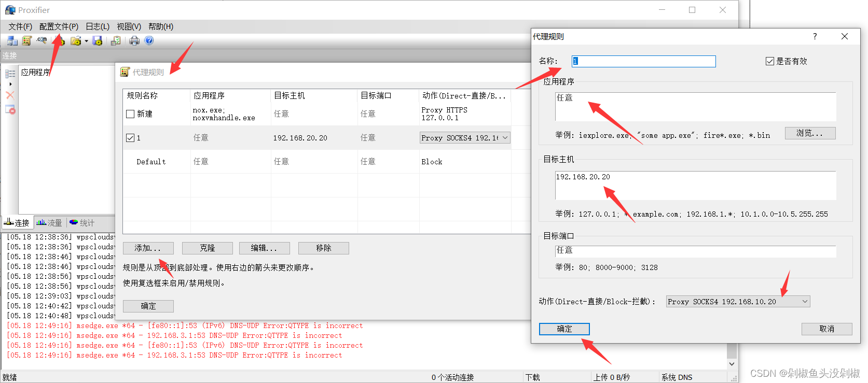Expand the small triangle arrow in the left sidebar
Screen dimensions: 868x383
pyautogui.click(x=10, y=84)
